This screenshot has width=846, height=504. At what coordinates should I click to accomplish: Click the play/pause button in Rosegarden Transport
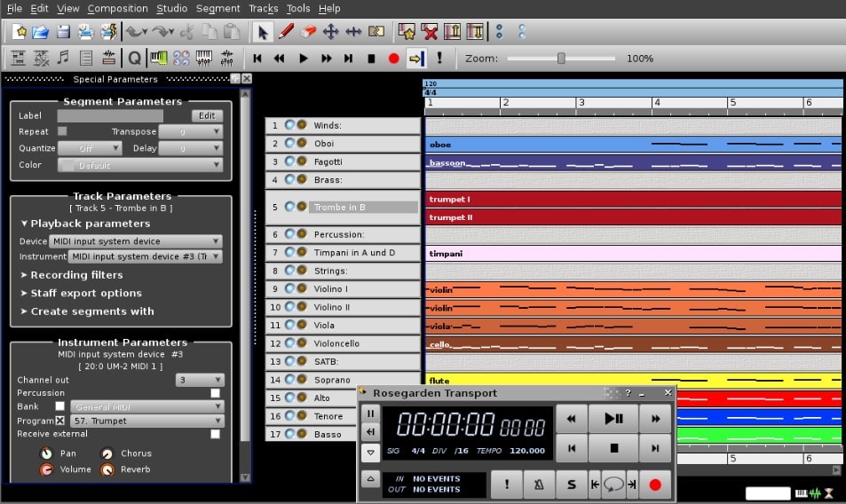pos(613,418)
